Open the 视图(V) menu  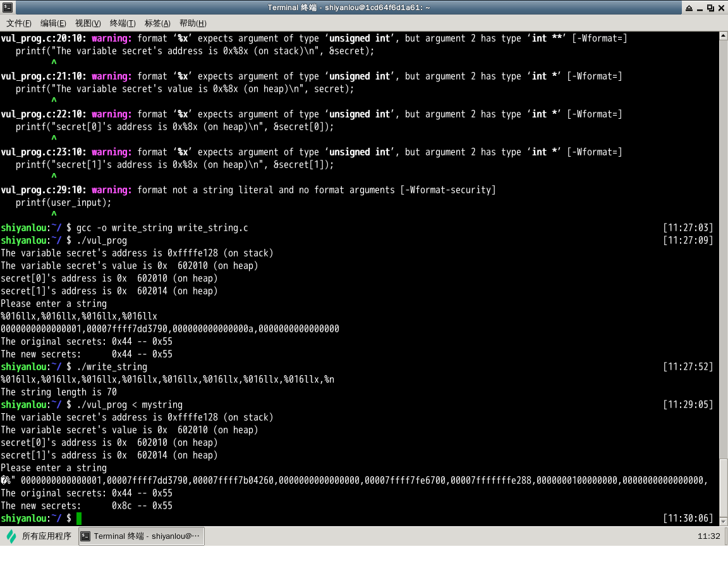pyautogui.click(x=88, y=23)
